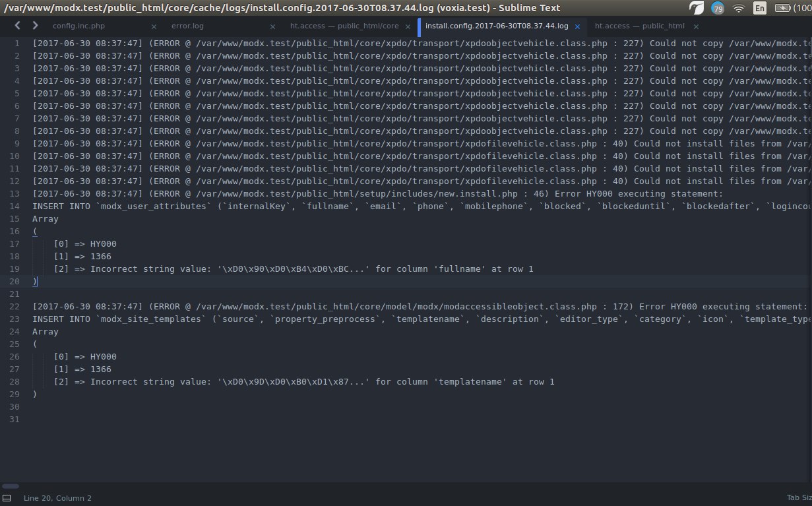Click xpdoobjectvehicle.class.php path on line 1

[x=401, y=44]
